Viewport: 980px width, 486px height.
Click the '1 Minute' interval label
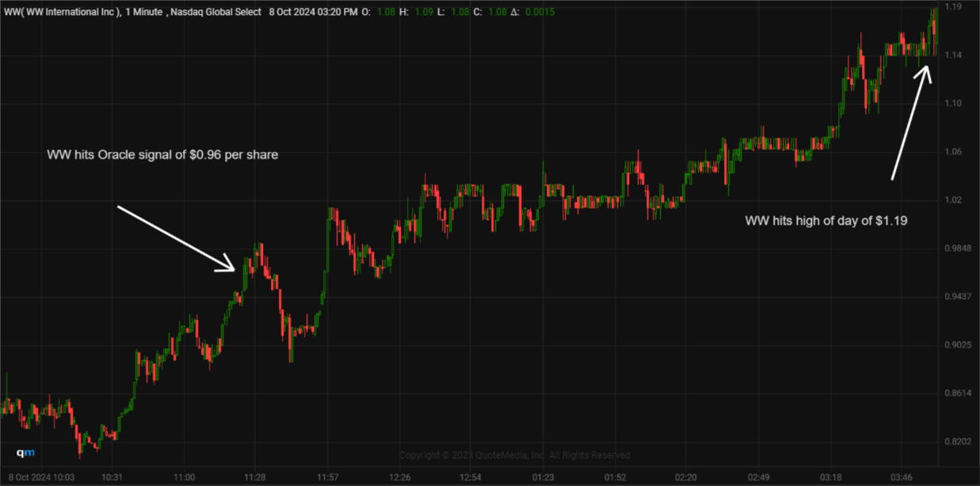(x=146, y=13)
